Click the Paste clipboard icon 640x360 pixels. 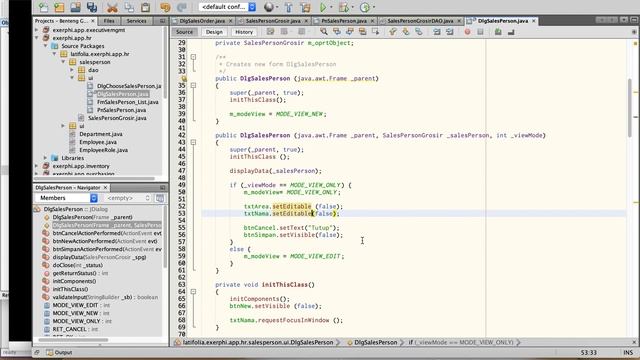pos(145,7)
